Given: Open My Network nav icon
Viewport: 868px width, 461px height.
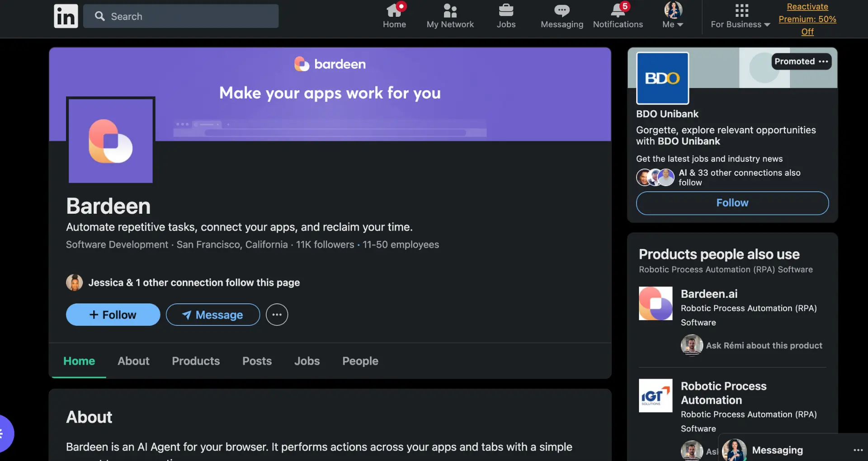Looking at the screenshot, I should point(450,16).
